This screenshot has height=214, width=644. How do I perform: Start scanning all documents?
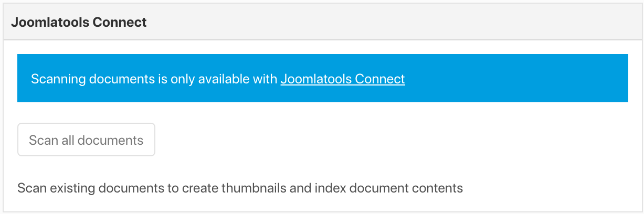point(86,140)
